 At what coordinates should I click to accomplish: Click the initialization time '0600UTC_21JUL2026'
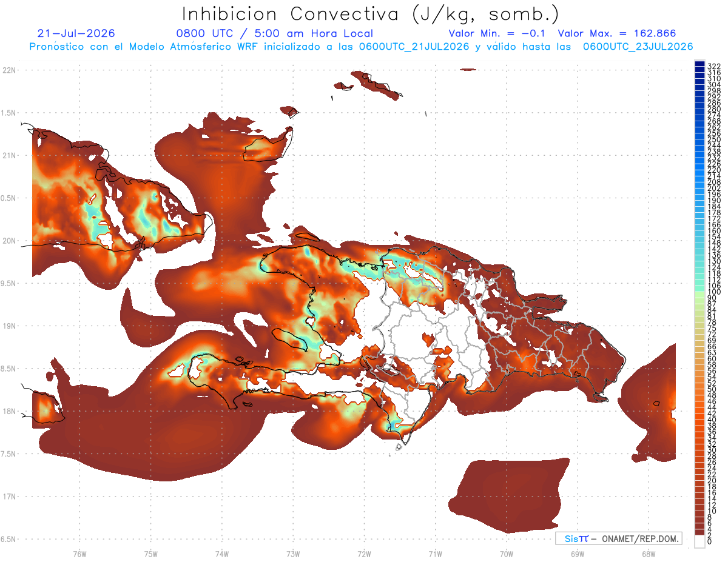click(414, 47)
